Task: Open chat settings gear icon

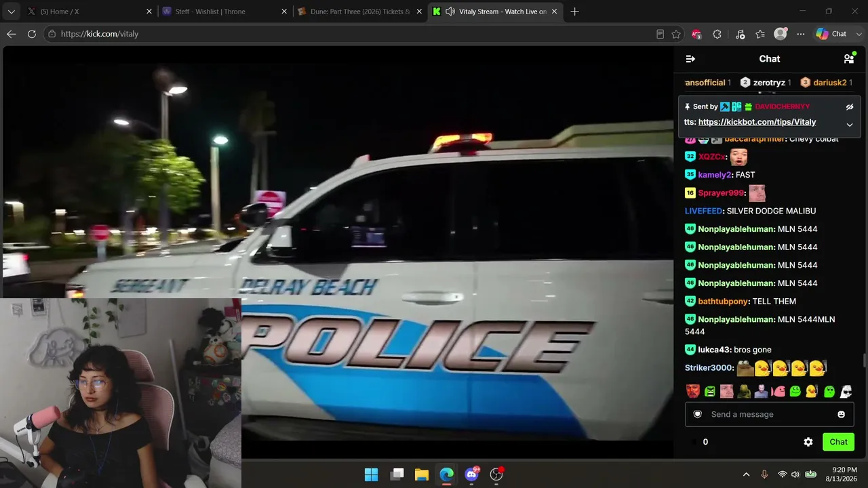Action: point(808,442)
